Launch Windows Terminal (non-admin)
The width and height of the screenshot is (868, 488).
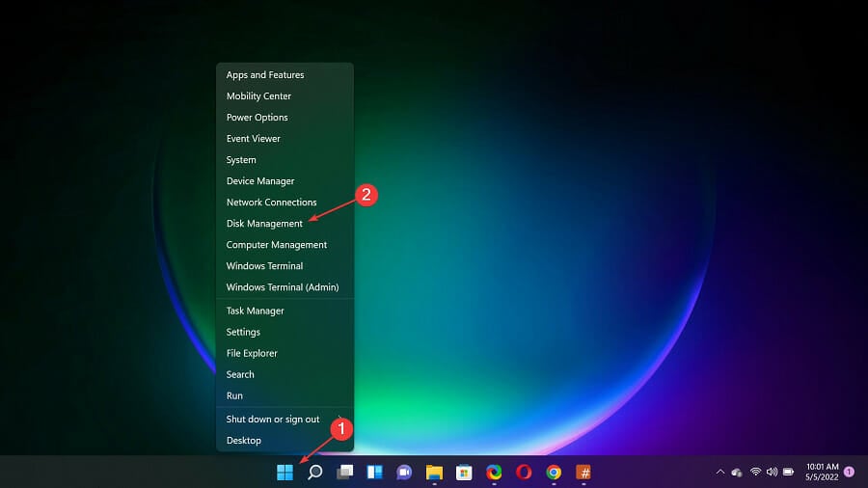(x=285, y=265)
